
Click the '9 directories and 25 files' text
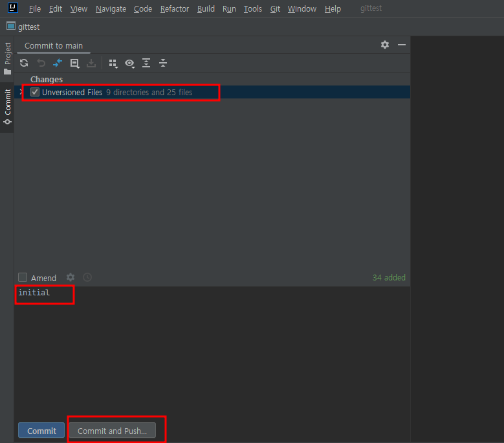click(x=149, y=93)
